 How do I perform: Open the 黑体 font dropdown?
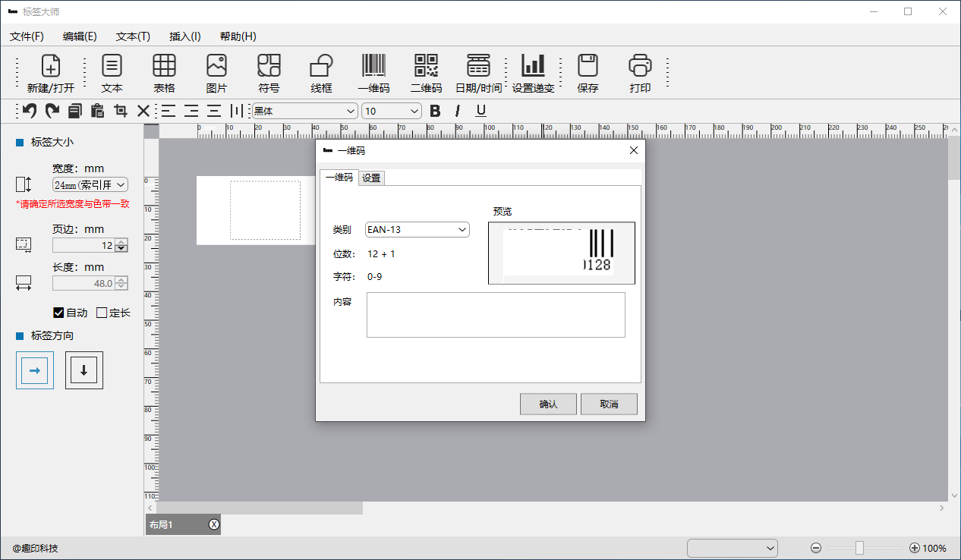[304, 111]
